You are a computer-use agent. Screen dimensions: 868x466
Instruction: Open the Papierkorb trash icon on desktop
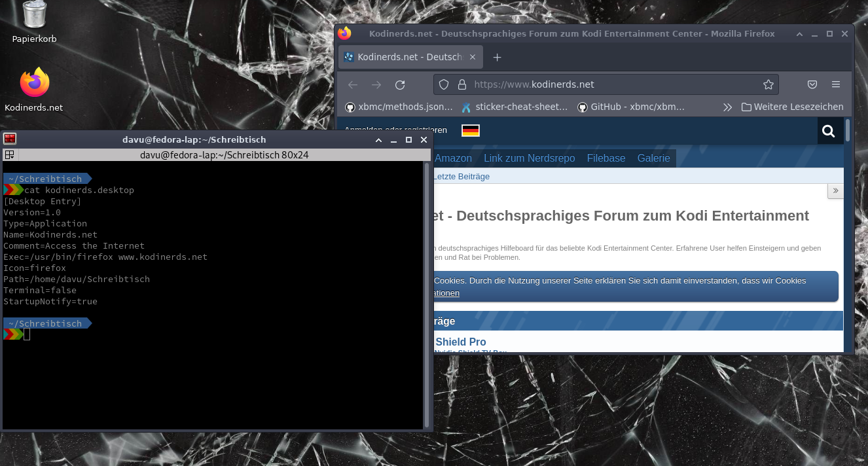[x=34, y=15]
